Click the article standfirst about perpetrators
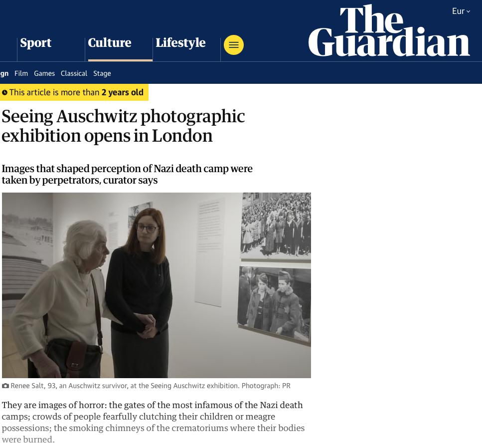The height and width of the screenshot is (448, 482). click(x=127, y=174)
